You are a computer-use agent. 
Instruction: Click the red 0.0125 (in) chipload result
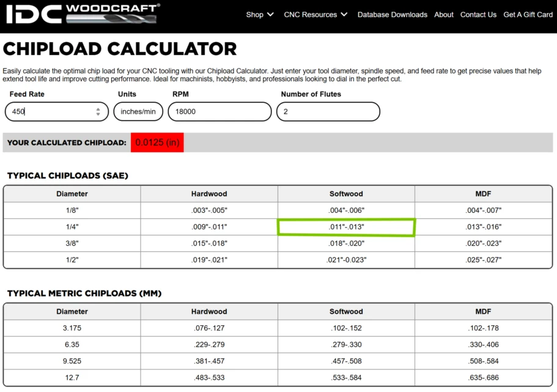(157, 142)
